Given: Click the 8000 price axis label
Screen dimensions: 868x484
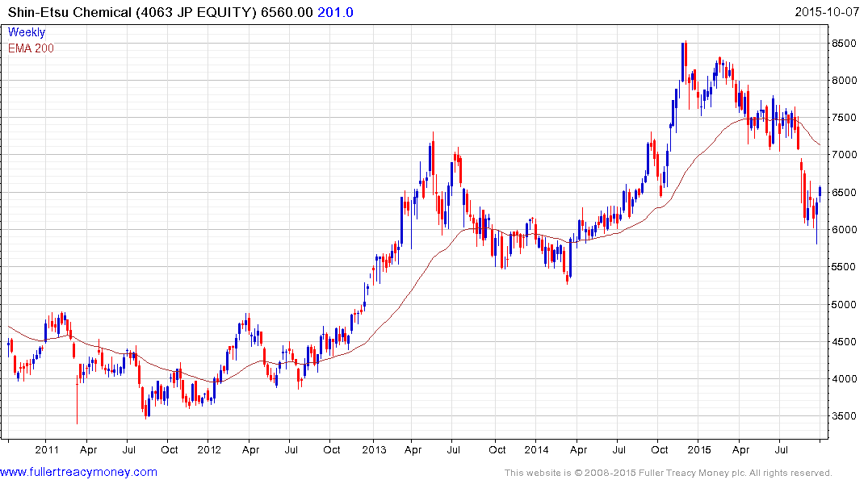Looking at the screenshot, I should coord(845,80).
